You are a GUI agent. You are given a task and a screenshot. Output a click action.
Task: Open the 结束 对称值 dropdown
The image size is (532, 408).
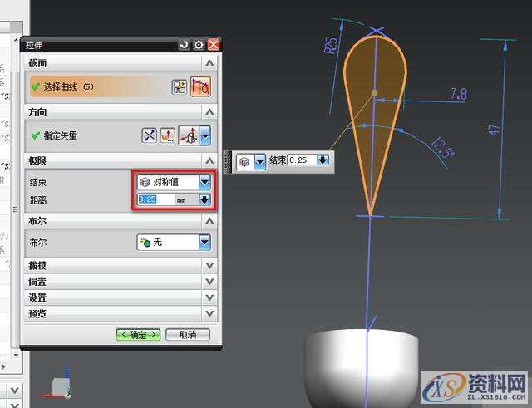pos(204,181)
